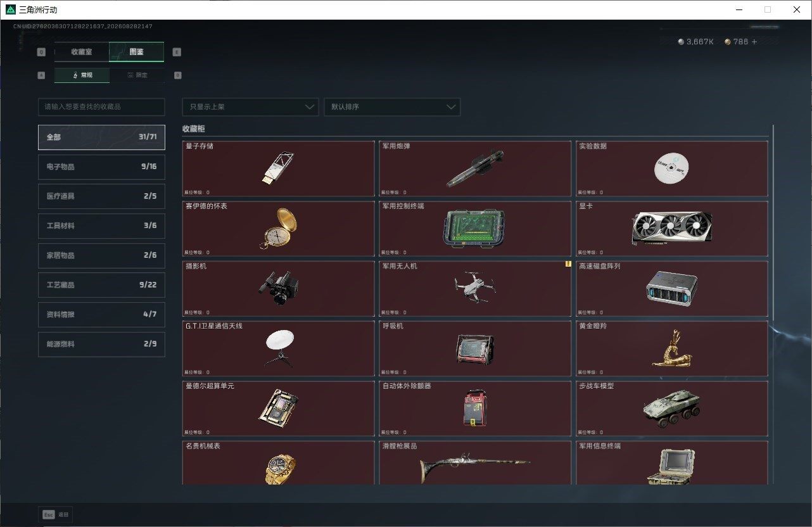Open the 曼德尔超算单元 chip item
This screenshot has height=527, width=812.
click(278, 408)
